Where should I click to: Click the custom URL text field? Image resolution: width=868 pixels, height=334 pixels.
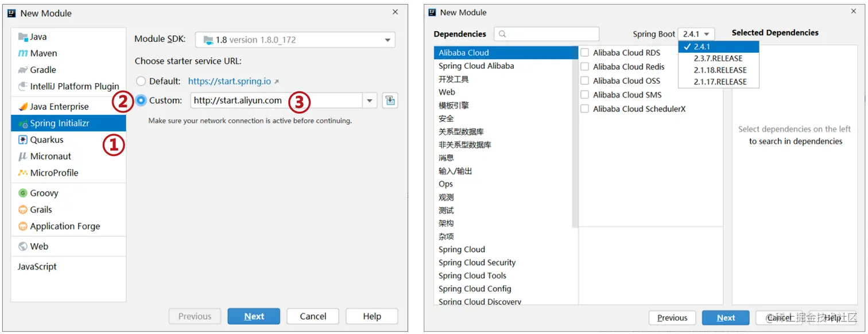coord(277,100)
